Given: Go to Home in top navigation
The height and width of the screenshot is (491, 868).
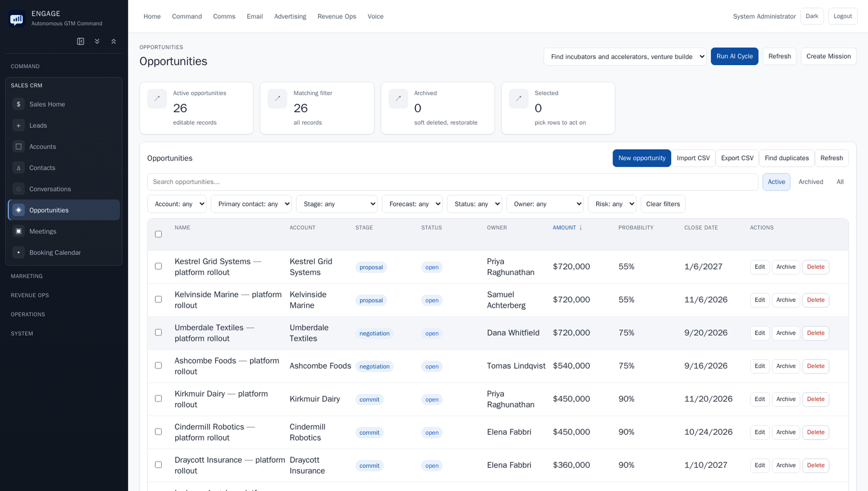Looking at the screenshot, I should pos(152,16).
